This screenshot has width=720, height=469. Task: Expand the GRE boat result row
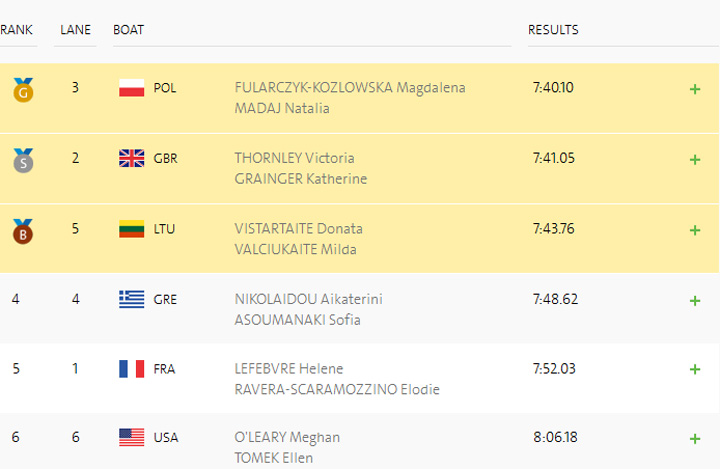(695, 300)
